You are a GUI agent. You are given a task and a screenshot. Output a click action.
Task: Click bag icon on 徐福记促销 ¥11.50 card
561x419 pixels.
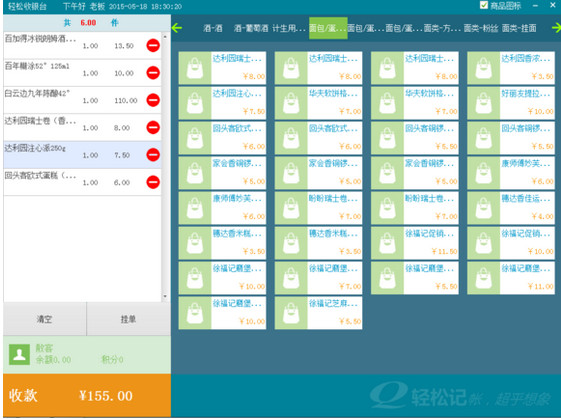tap(387, 243)
